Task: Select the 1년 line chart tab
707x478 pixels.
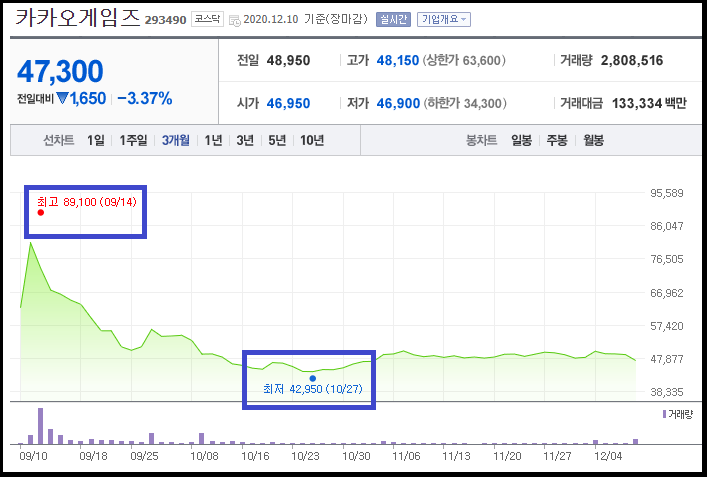Action: pos(213,140)
